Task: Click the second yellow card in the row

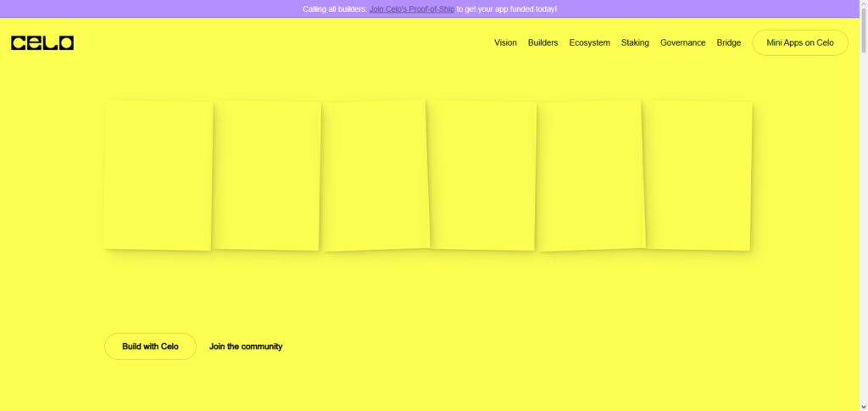Action: (266, 175)
